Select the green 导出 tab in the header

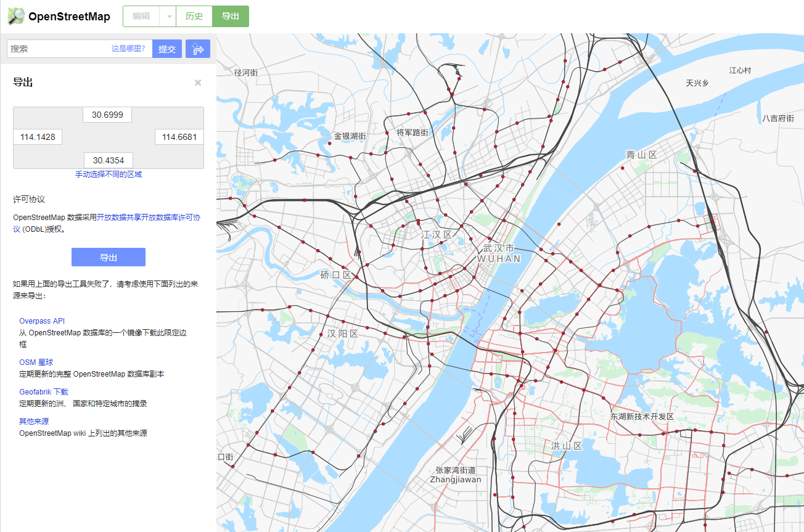(231, 16)
